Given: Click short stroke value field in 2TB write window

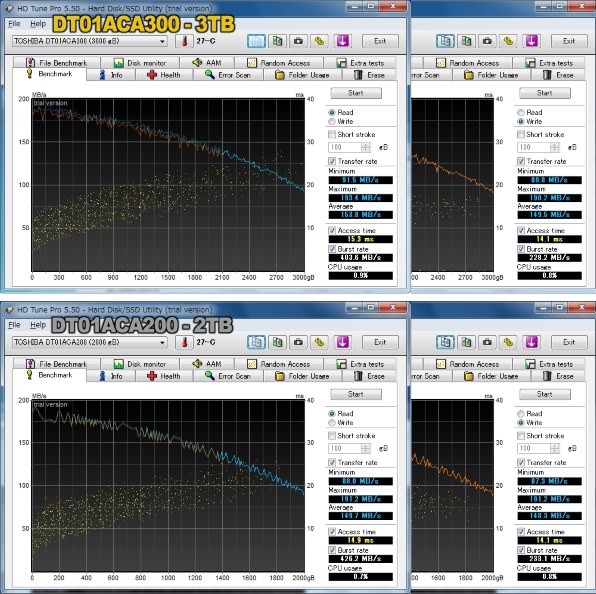Looking at the screenshot, I should [534, 448].
